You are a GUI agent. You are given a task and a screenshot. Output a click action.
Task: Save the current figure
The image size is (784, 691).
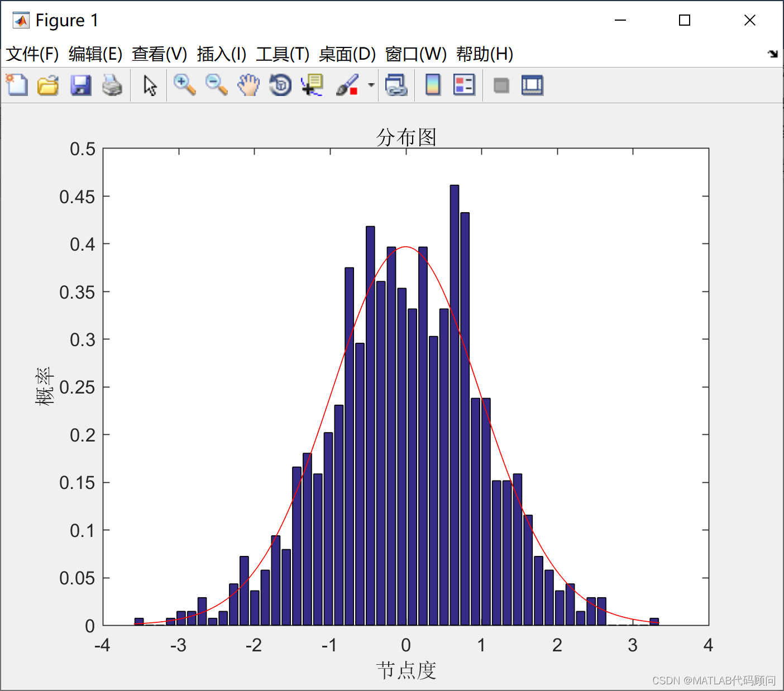tap(80, 85)
